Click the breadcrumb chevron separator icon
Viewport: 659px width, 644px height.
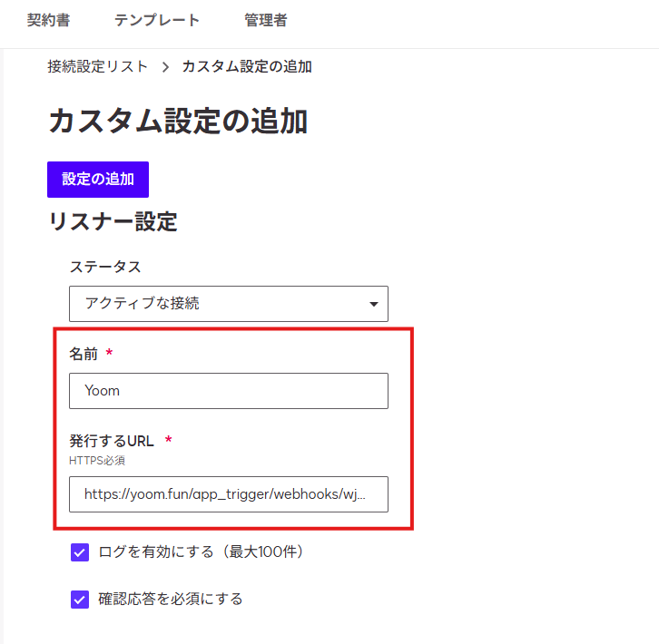click(165, 67)
